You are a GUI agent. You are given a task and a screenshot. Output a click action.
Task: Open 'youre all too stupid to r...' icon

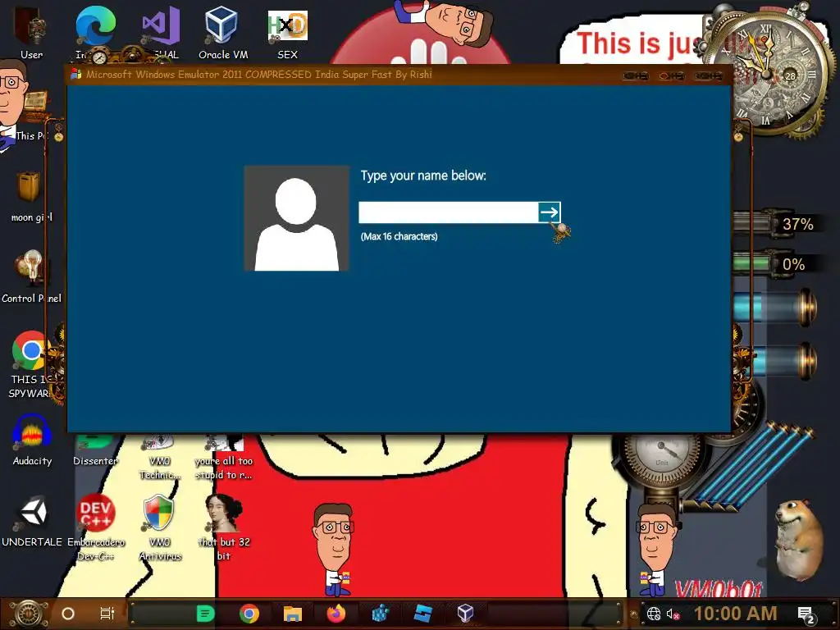click(x=224, y=456)
